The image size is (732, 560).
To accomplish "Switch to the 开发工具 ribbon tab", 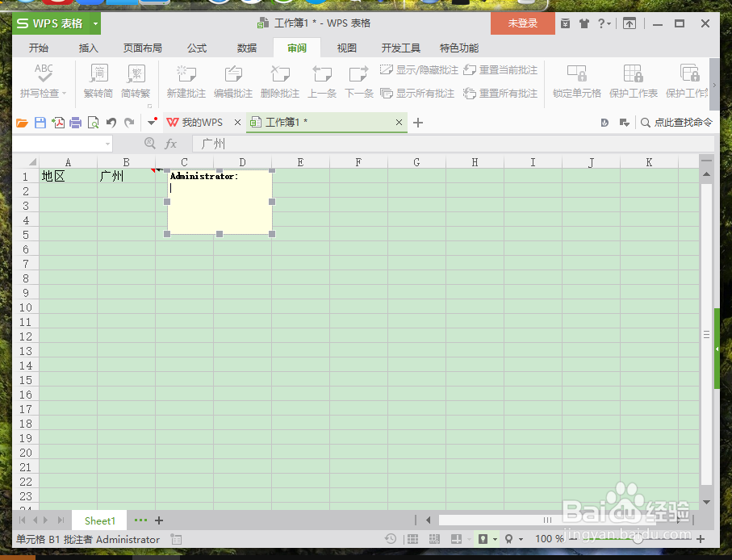I will 400,48.
